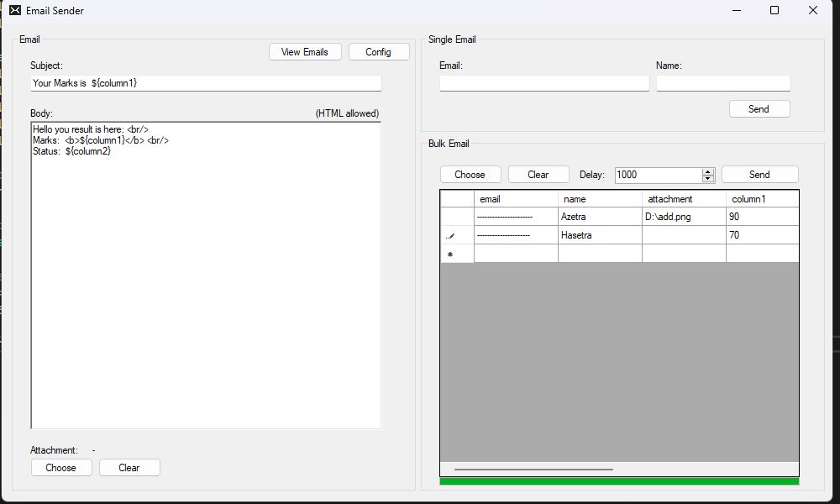Click the horizontal scrollbar under the grid
Viewport: 840px width, 504px height.
(x=534, y=470)
